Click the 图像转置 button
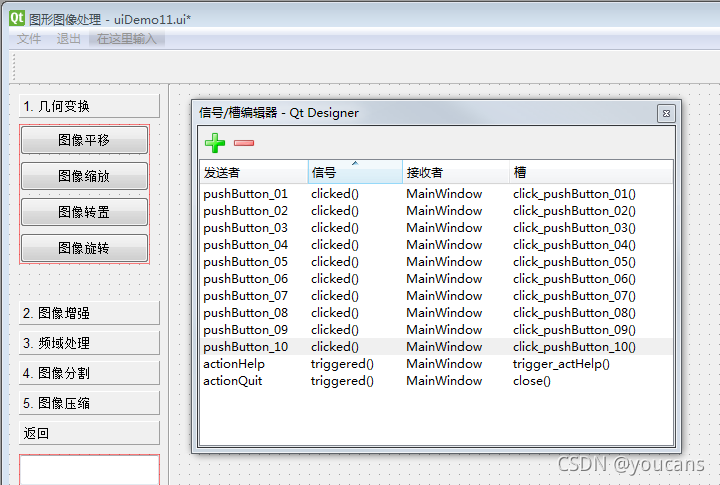Viewport: 720px width, 485px height. 84,212
